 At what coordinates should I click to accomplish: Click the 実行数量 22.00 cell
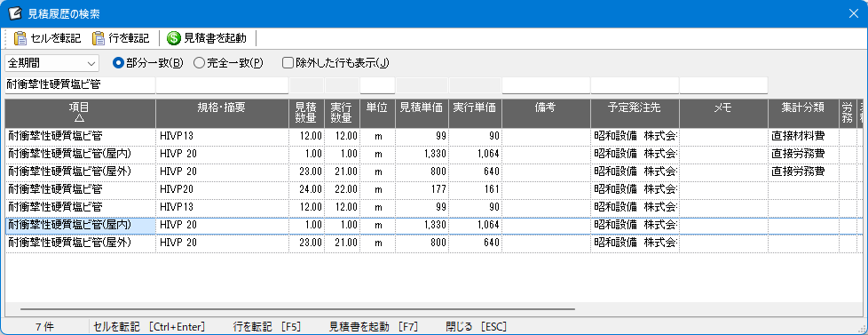[x=342, y=189]
